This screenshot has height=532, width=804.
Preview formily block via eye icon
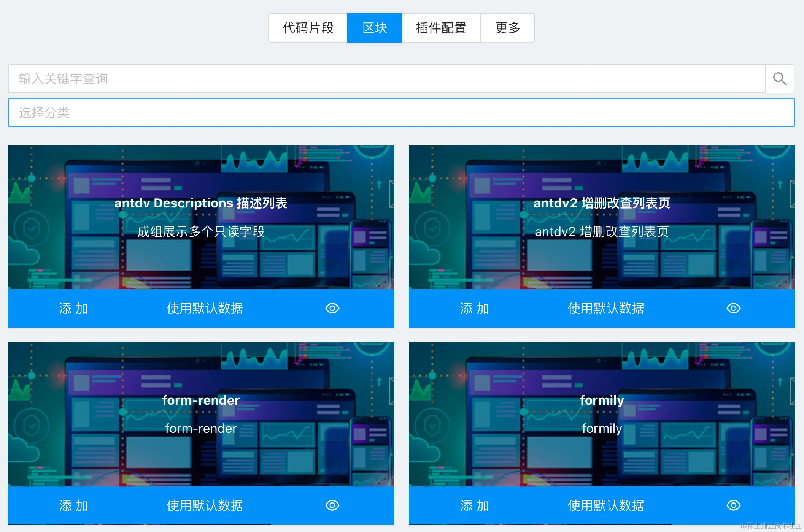733,505
